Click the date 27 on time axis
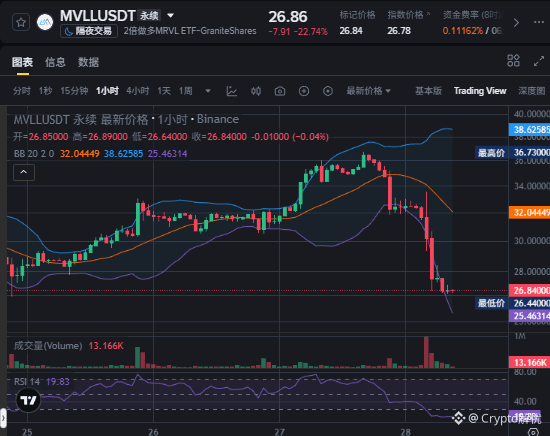The width and height of the screenshot is (550, 436). coord(280,432)
